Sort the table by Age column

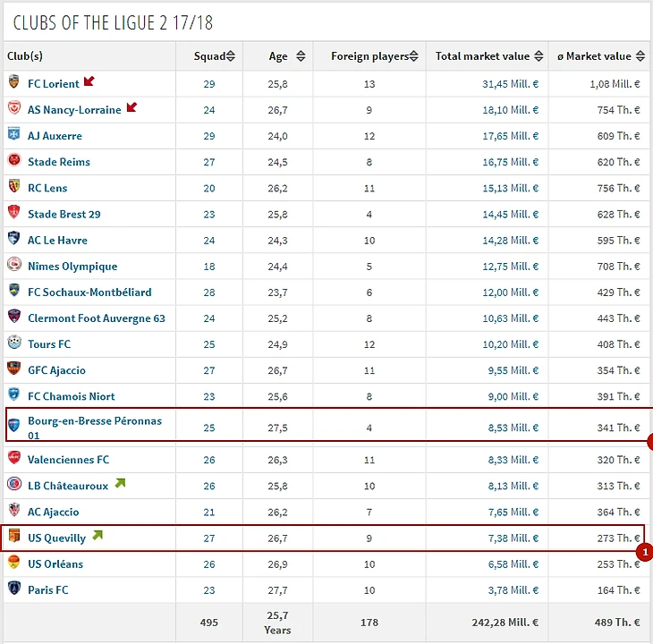click(x=301, y=56)
